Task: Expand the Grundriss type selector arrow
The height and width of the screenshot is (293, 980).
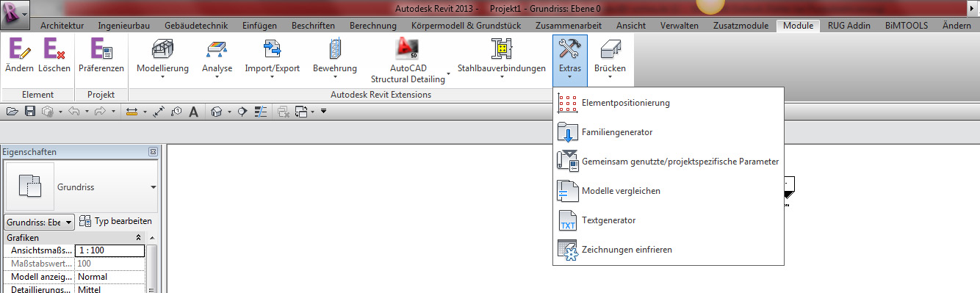Action: (154, 187)
